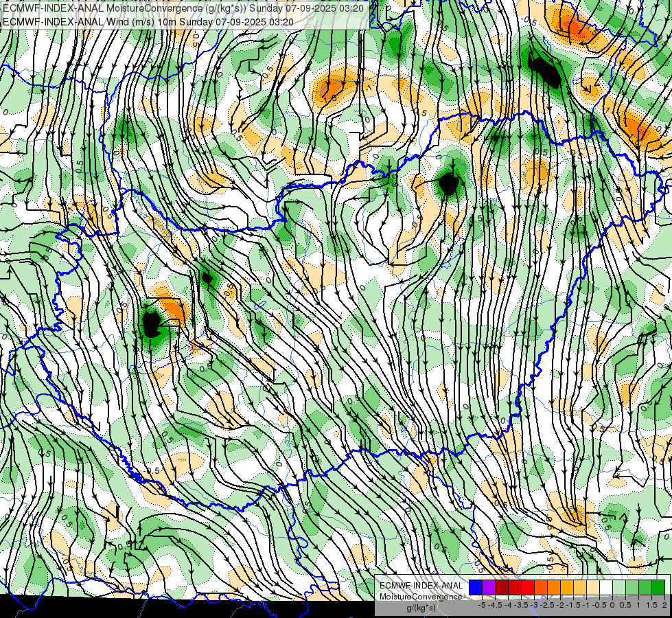Click the medium green swatch between 1 and 1.5
672x618 pixels.
(x=645, y=588)
